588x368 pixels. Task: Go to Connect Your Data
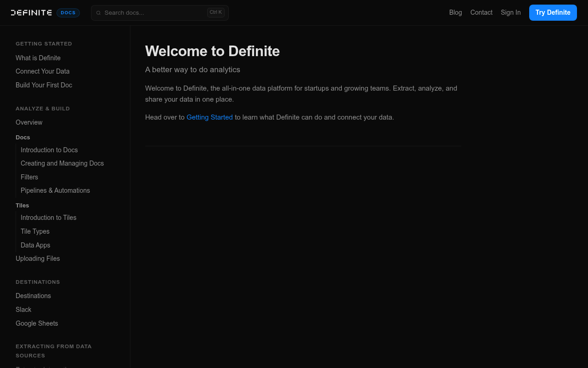pyautogui.click(x=43, y=71)
